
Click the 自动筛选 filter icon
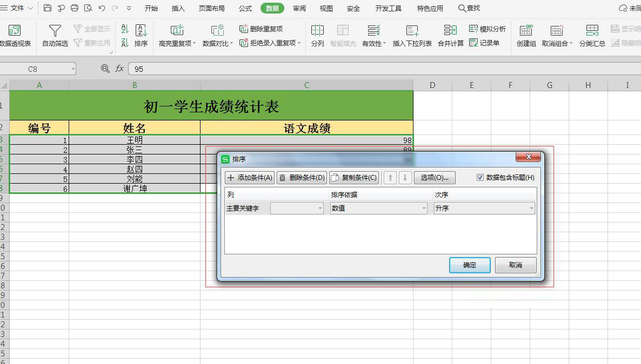click(x=55, y=31)
